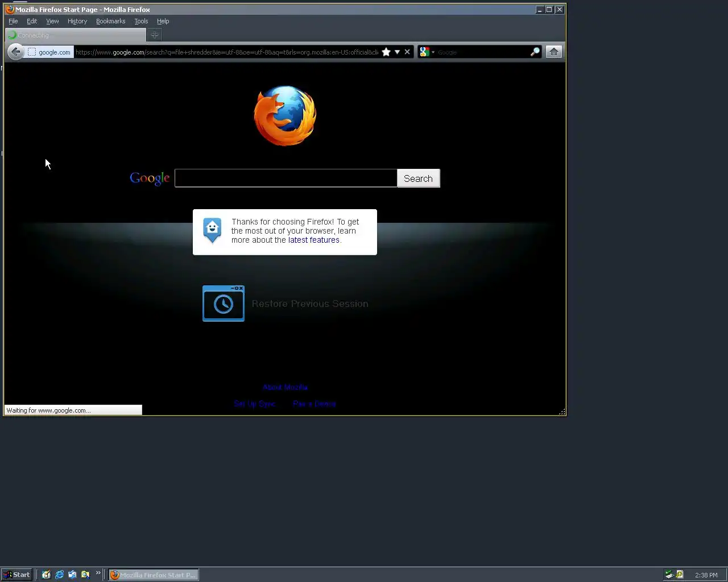Open the Set Up Sync link
Image resolution: width=728 pixels, height=582 pixels.
(x=254, y=404)
